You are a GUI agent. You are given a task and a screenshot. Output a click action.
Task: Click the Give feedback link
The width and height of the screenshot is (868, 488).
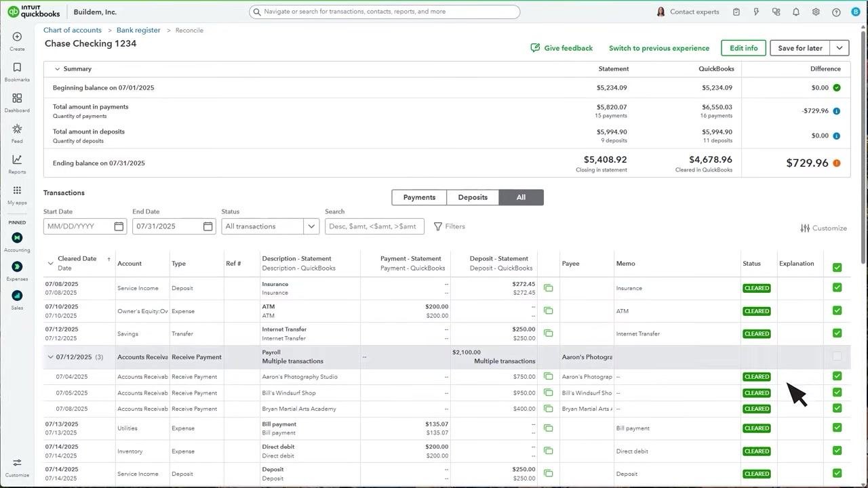tap(561, 48)
